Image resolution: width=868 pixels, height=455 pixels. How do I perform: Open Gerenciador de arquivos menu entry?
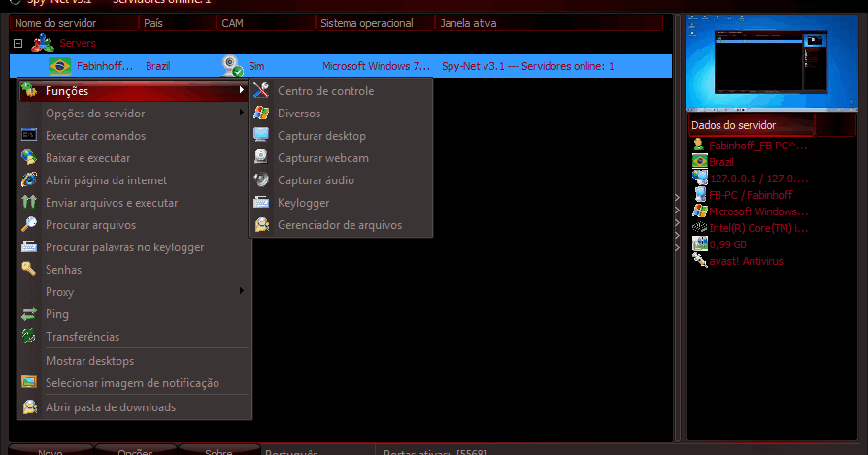[341, 225]
